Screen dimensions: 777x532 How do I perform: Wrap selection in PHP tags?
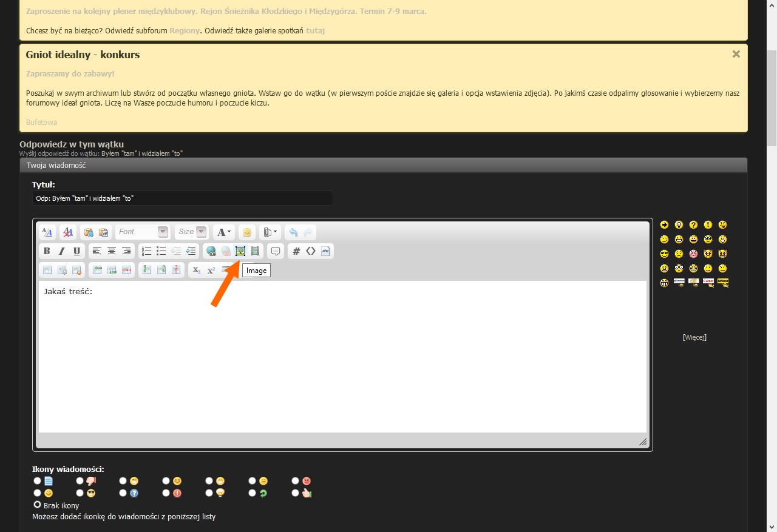(x=325, y=251)
